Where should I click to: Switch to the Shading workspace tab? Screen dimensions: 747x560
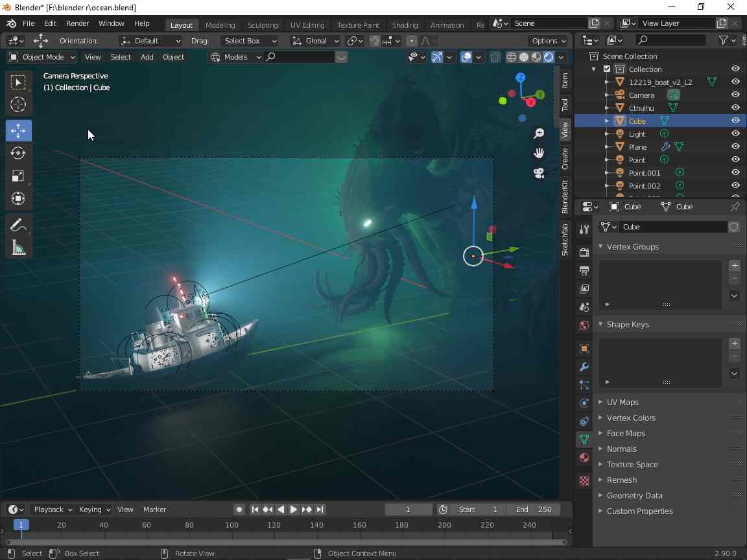tap(405, 25)
